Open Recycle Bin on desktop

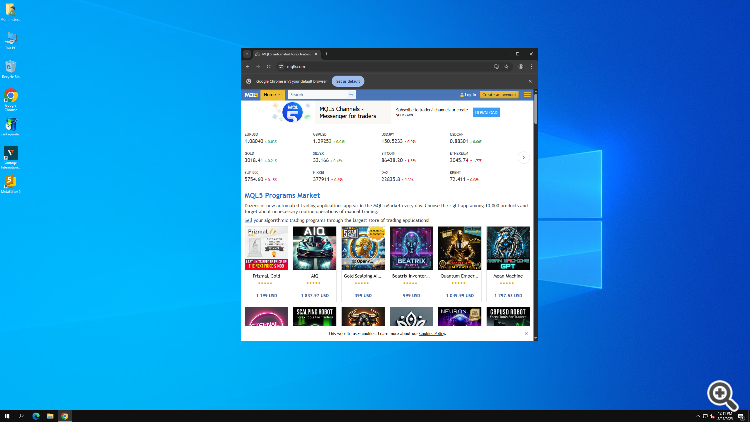coord(11,69)
